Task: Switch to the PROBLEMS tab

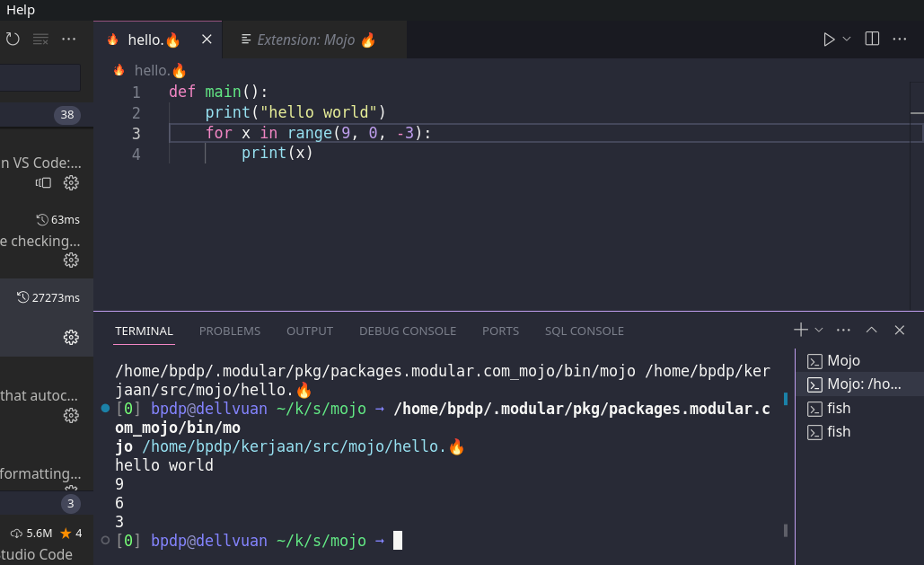Action: pos(229,331)
